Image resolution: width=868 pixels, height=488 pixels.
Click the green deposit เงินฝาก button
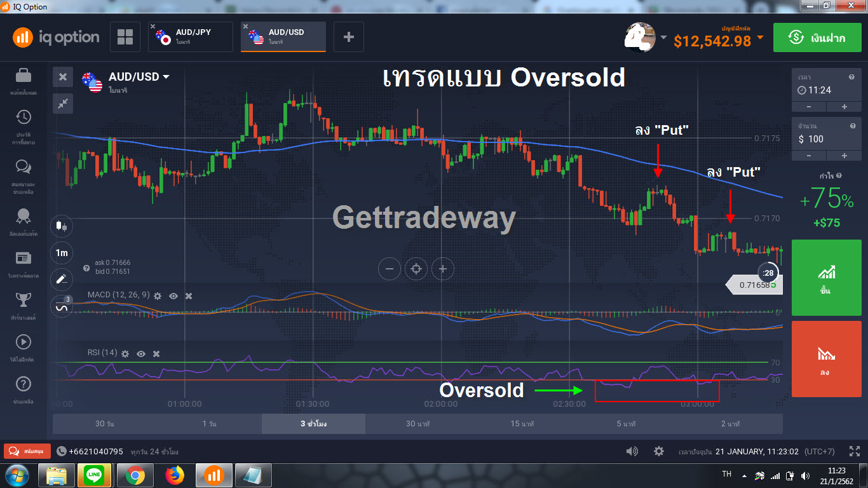817,37
